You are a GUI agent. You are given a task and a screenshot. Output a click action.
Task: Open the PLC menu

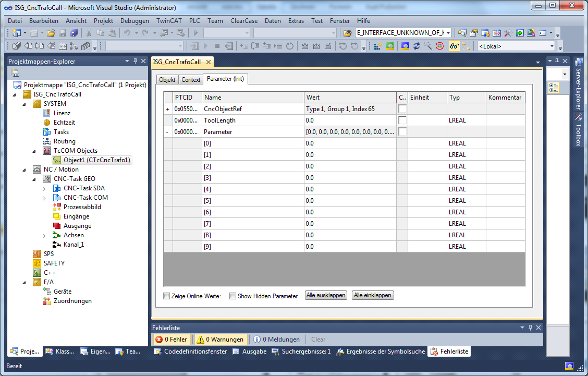194,21
